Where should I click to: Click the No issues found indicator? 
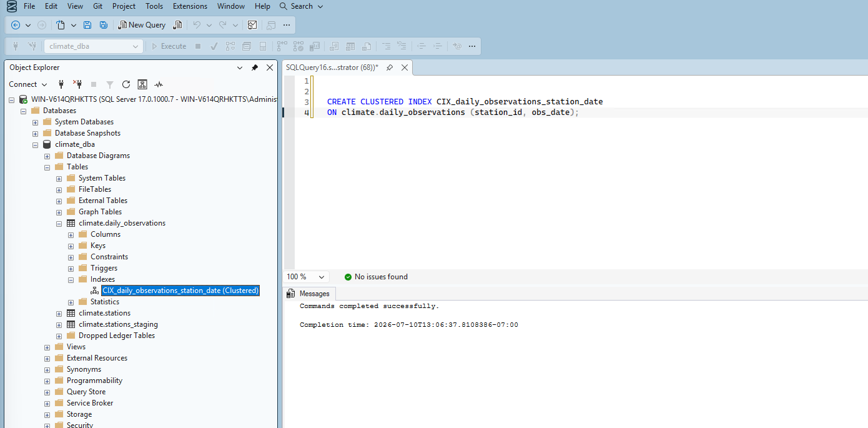(x=375, y=277)
